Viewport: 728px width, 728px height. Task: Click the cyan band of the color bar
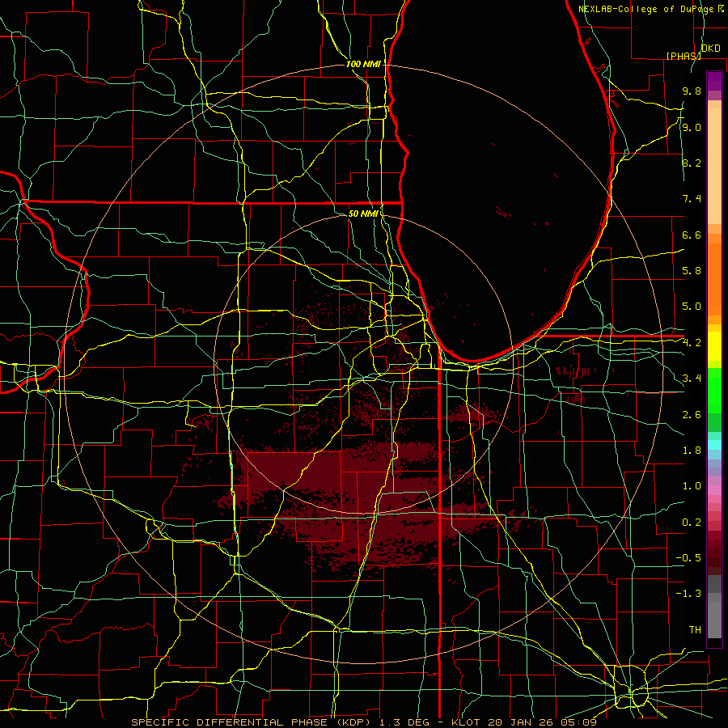(714, 444)
